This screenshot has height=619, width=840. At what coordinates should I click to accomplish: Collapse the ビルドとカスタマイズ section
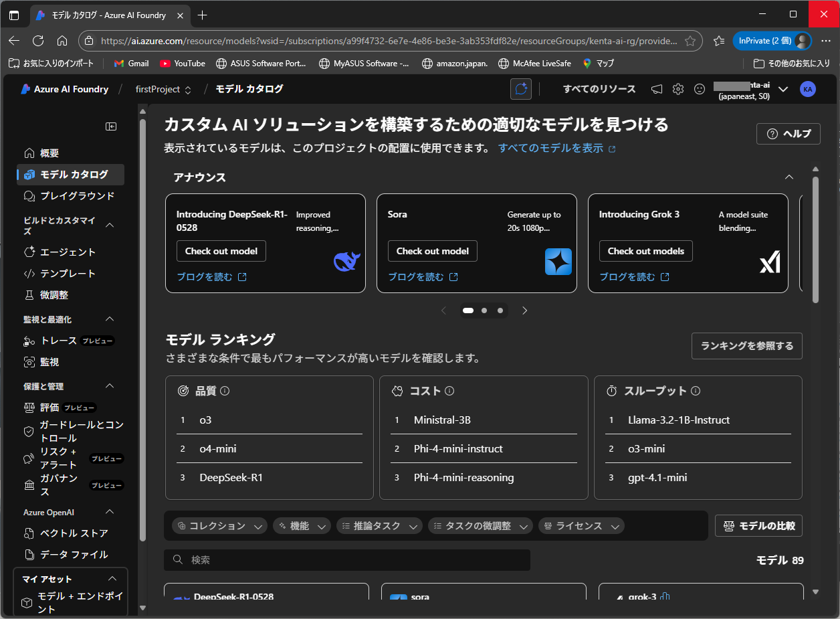click(110, 226)
